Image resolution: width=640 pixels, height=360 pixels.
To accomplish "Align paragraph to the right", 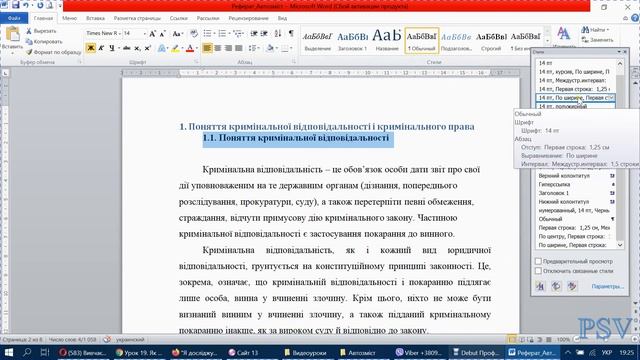I will [228, 48].
